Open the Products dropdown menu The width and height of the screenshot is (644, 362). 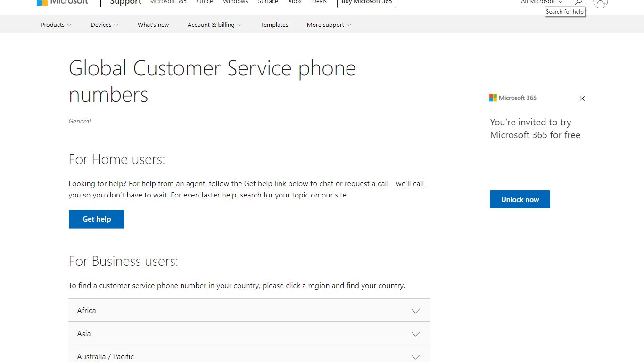[x=56, y=25]
